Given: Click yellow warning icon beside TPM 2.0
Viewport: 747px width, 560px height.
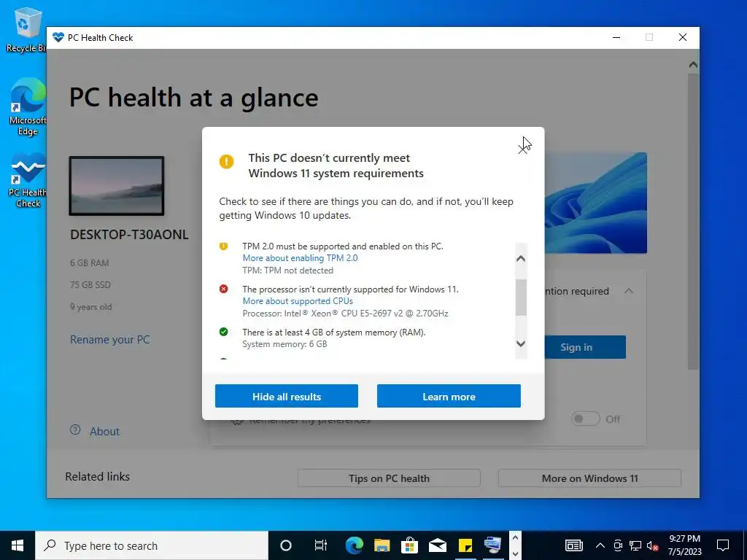Looking at the screenshot, I should 223,246.
